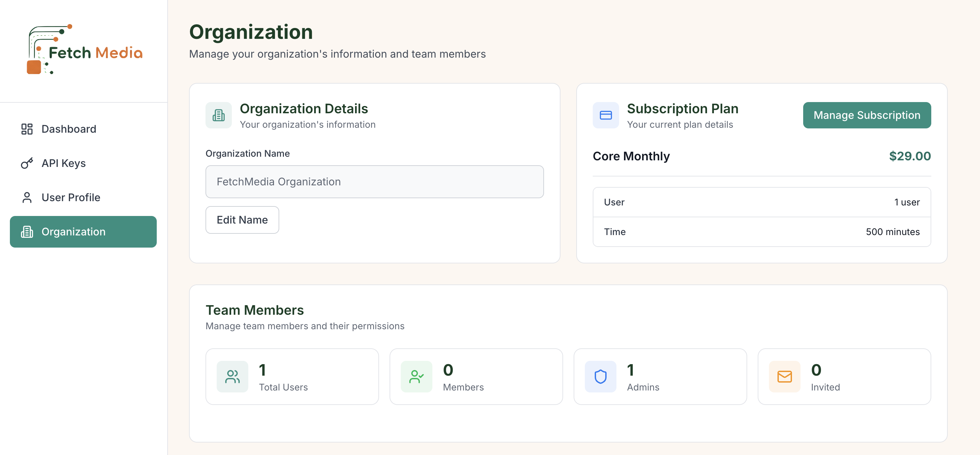Click the Edit Name button

[242, 220]
